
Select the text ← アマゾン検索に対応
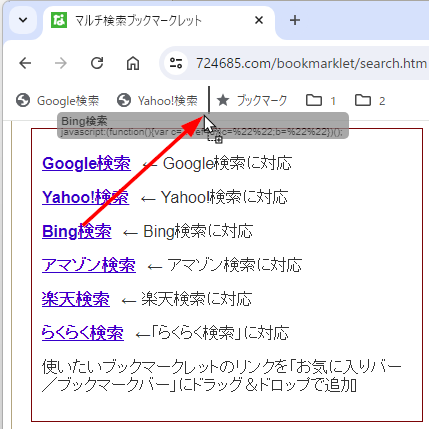tap(224, 265)
